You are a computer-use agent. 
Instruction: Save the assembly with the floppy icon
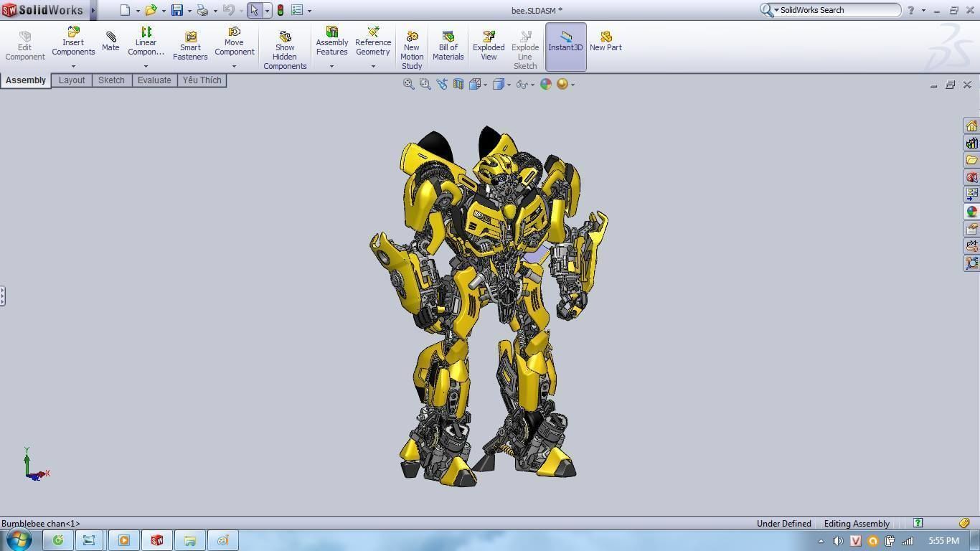click(176, 10)
